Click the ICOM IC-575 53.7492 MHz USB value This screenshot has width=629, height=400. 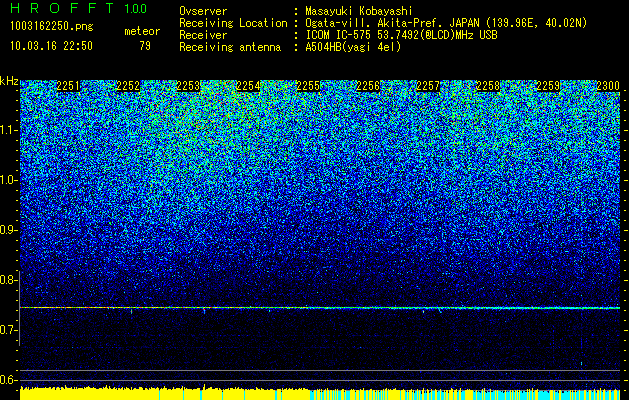pyautogui.click(x=401, y=35)
